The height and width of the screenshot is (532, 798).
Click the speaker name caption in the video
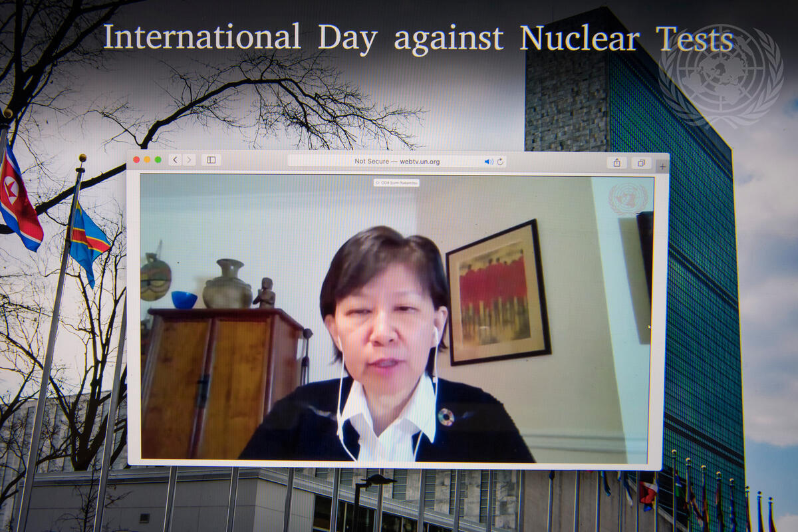coord(396,182)
